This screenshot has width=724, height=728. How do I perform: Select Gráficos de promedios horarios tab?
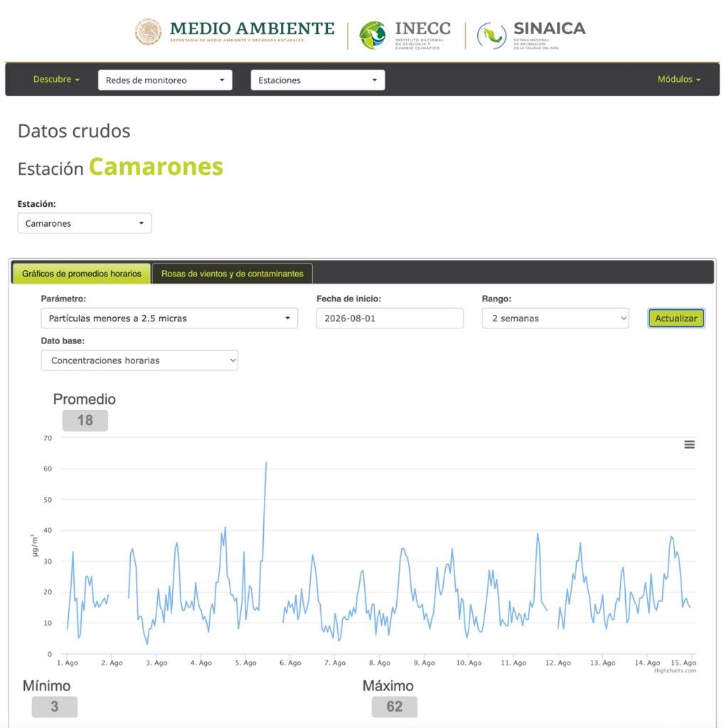(81, 274)
